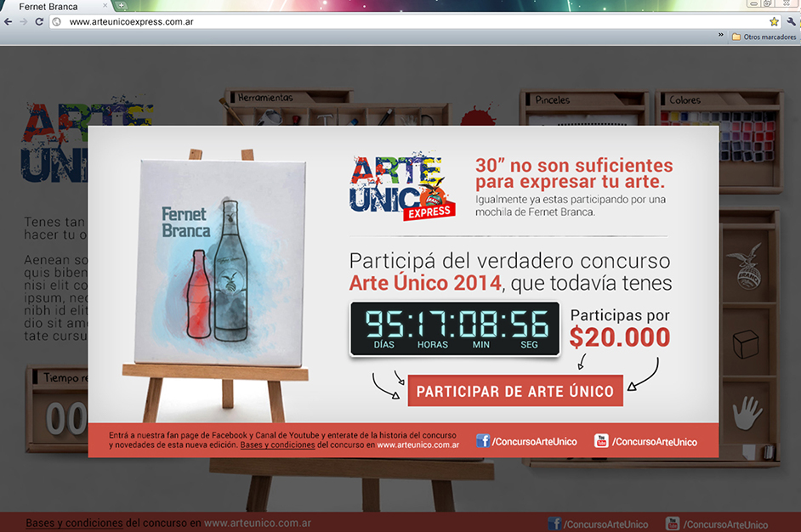Viewport: 801px width, 532px height.
Task: Click the Arte Único 2014 text
Action: pyautogui.click(x=425, y=283)
